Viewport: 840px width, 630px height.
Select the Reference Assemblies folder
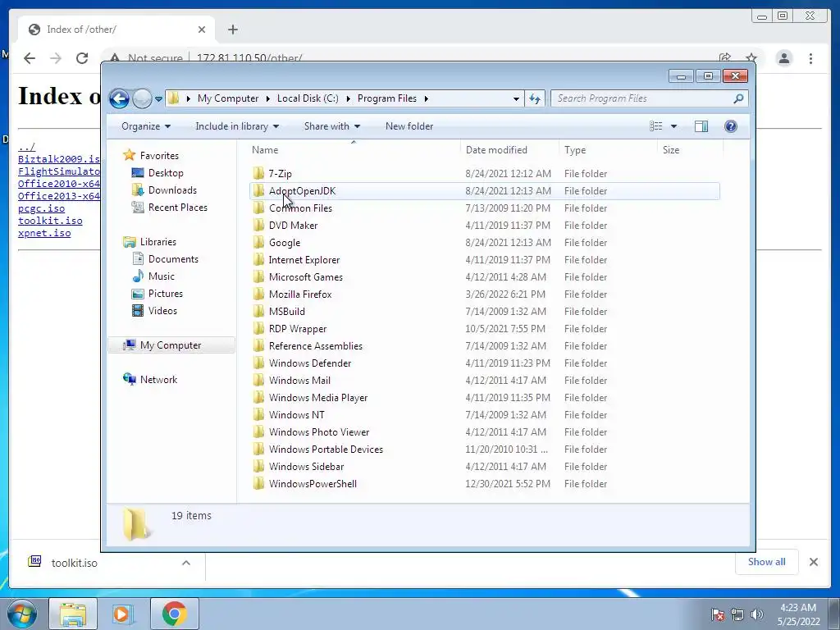(484, 346)
